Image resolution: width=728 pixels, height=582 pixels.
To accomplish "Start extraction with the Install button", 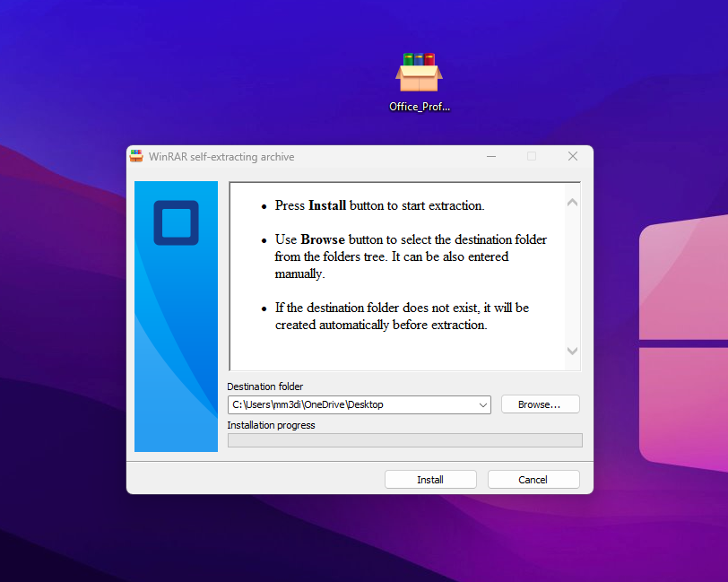I will click(430, 480).
